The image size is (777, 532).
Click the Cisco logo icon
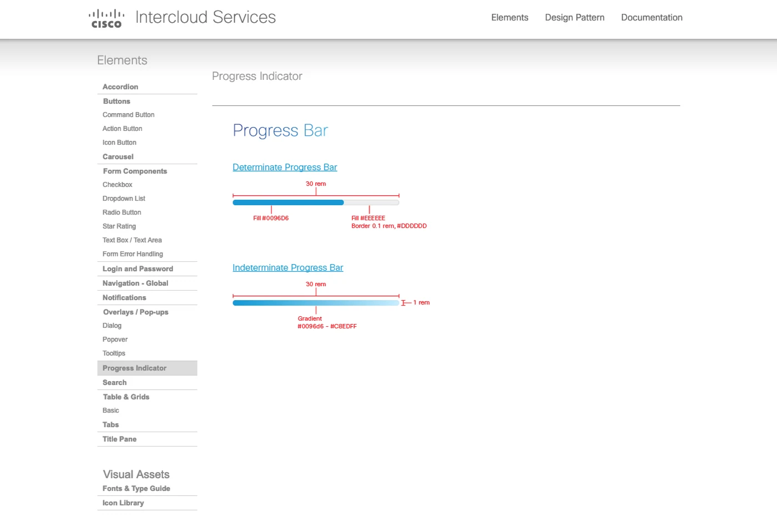[x=107, y=18]
